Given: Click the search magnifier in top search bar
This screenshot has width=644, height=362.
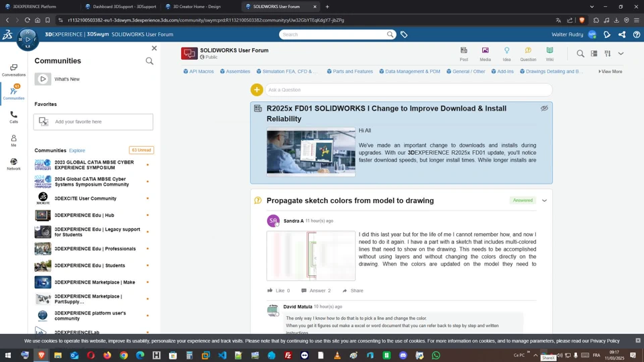Looking at the screenshot, I should click(390, 34).
